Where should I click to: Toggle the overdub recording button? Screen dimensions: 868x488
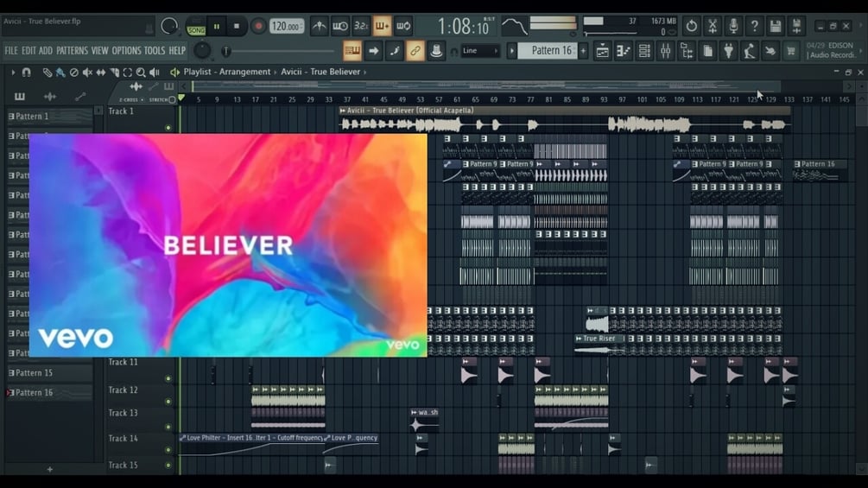pos(382,26)
